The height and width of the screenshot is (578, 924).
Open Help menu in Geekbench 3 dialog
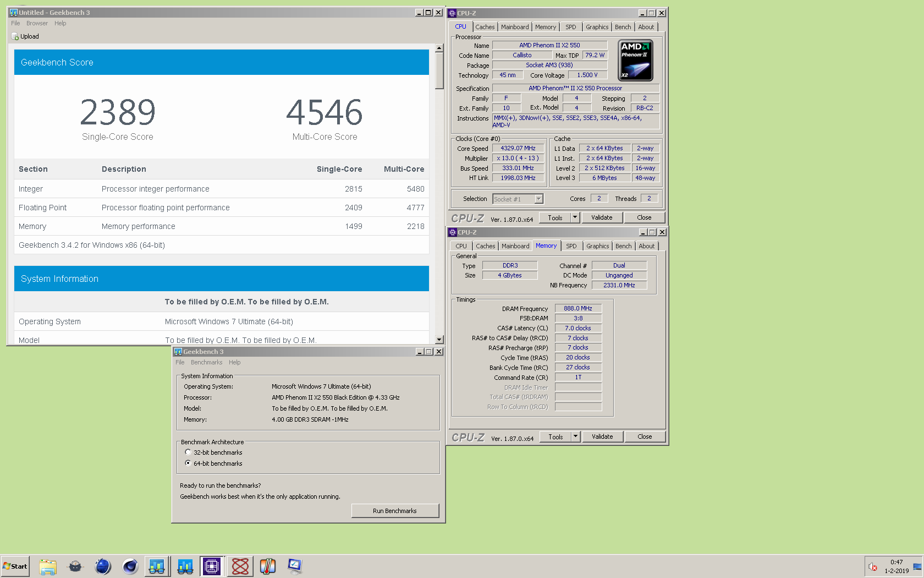click(234, 362)
